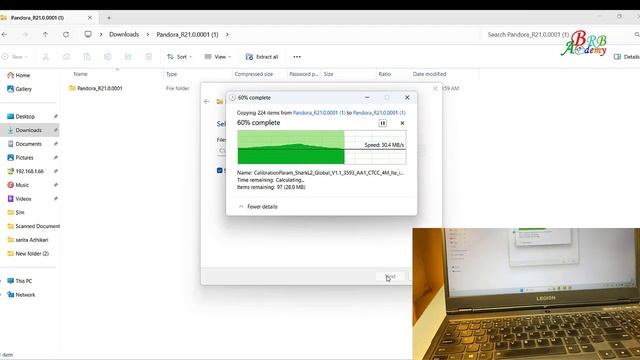Collapse copy dialog with Fewer details
This screenshot has width=640, height=360.
(258, 207)
